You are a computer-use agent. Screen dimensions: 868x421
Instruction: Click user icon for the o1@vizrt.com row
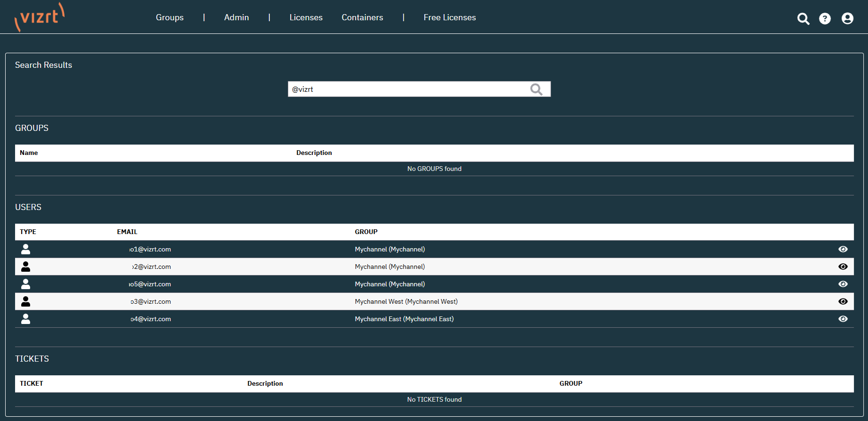click(26, 249)
